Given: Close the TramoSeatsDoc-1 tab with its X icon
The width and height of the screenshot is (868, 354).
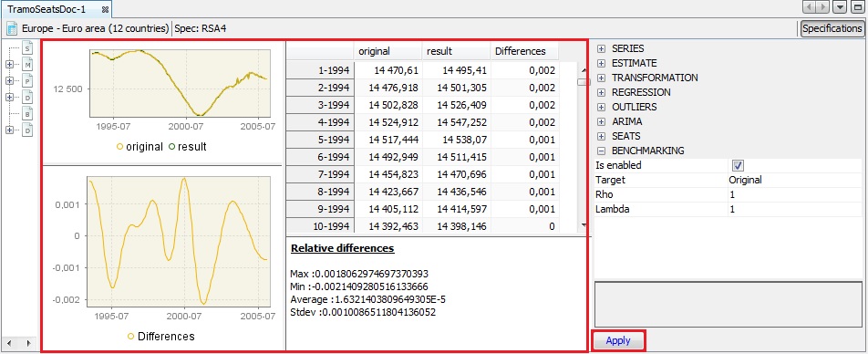Looking at the screenshot, I should (x=105, y=10).
